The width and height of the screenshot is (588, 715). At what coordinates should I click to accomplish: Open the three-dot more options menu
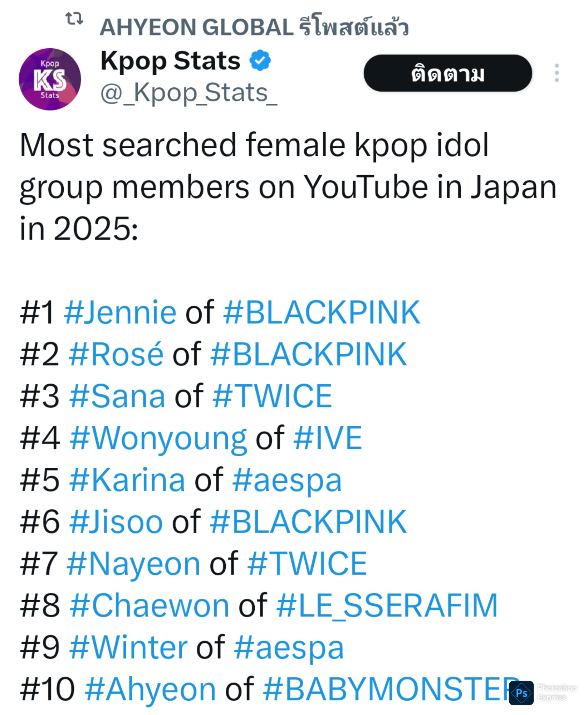[x=557, y=73]
